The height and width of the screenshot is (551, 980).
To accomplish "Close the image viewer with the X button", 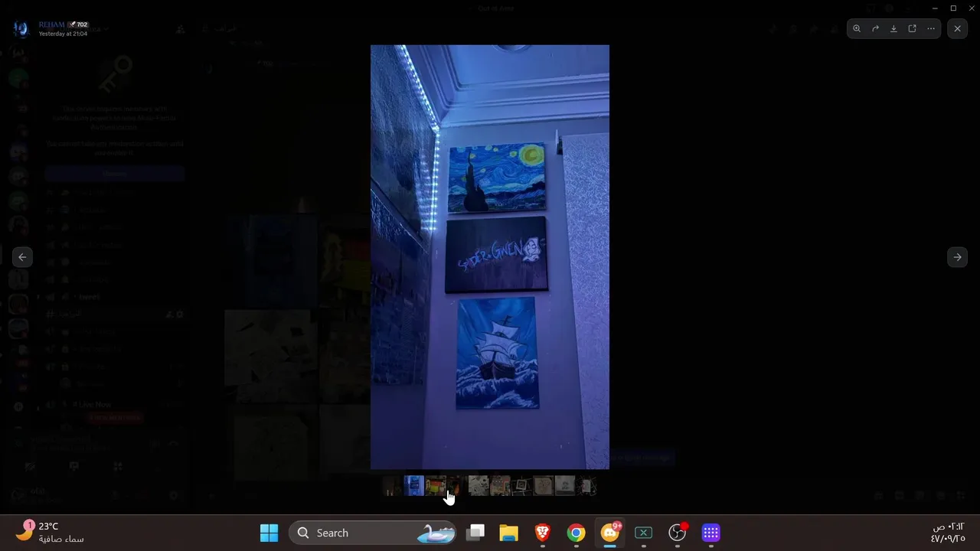I will coord(957,28).
